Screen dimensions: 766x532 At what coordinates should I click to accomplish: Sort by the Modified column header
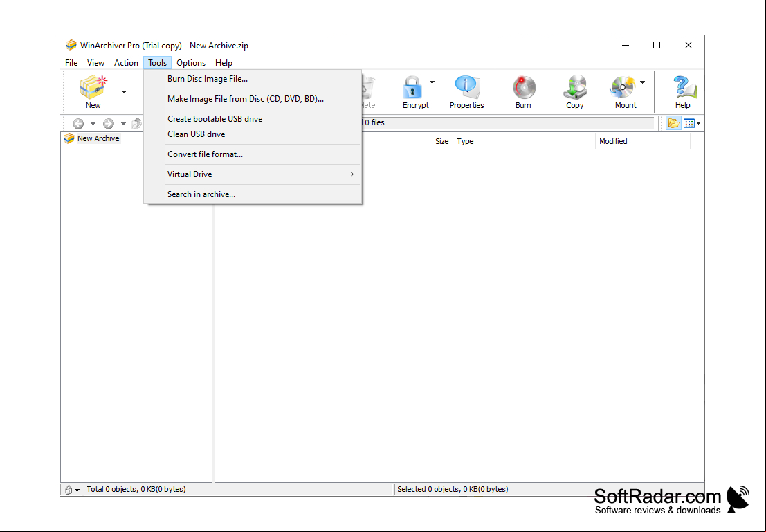(642, 141)
